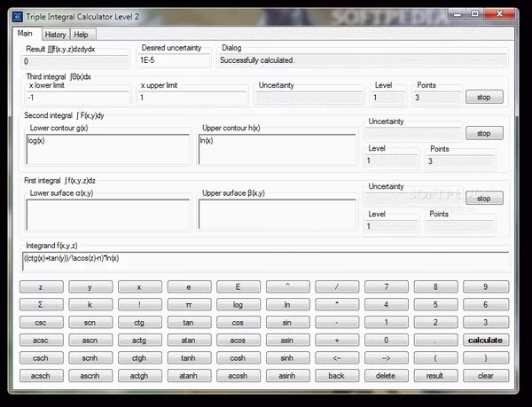The image size is (532, 407).
Task: Click the caret exponent key
Action: [287, 287]
